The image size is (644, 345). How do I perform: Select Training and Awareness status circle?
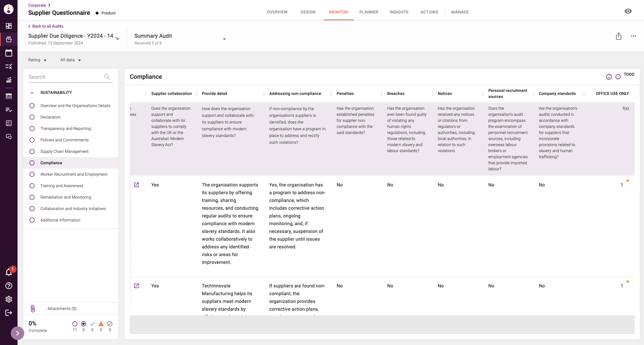click(x=32, y=186)
